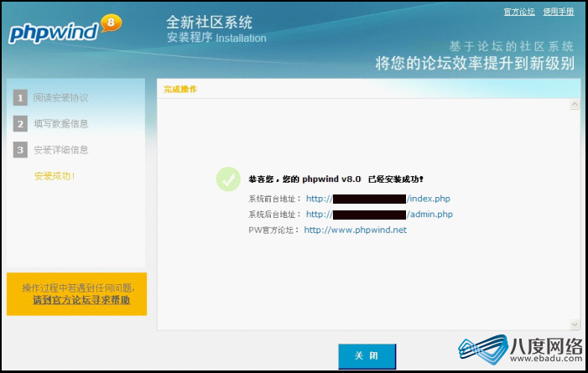This screenshot has height=373, width=588.
Task: Visit http://www.phpwind.net forum link
Action: pos(355,230)
